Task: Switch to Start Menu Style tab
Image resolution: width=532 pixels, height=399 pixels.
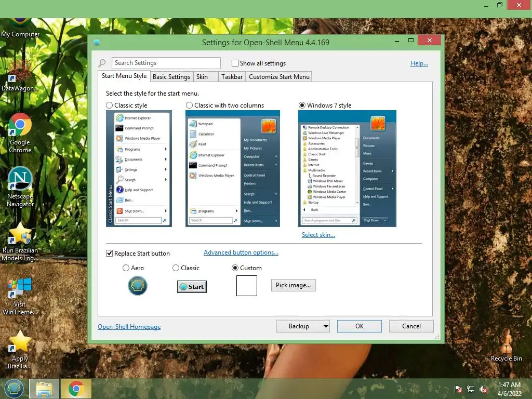Action: [x=124, y=76]
